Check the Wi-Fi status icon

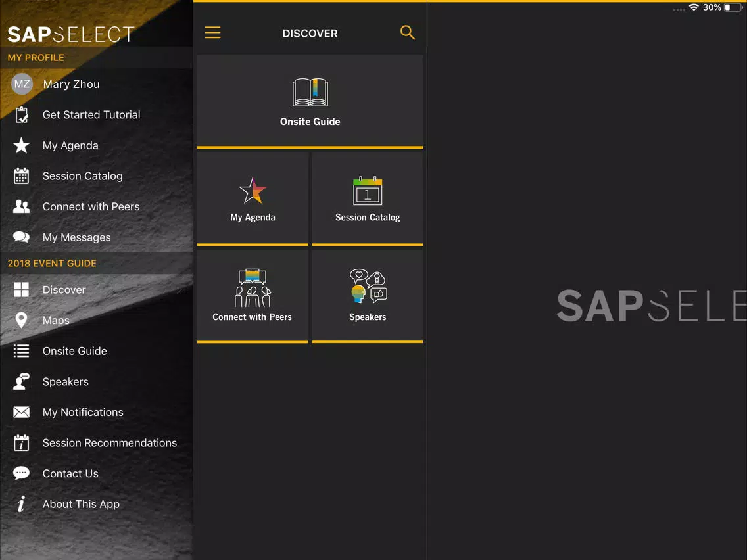click(x=694, y=7)
